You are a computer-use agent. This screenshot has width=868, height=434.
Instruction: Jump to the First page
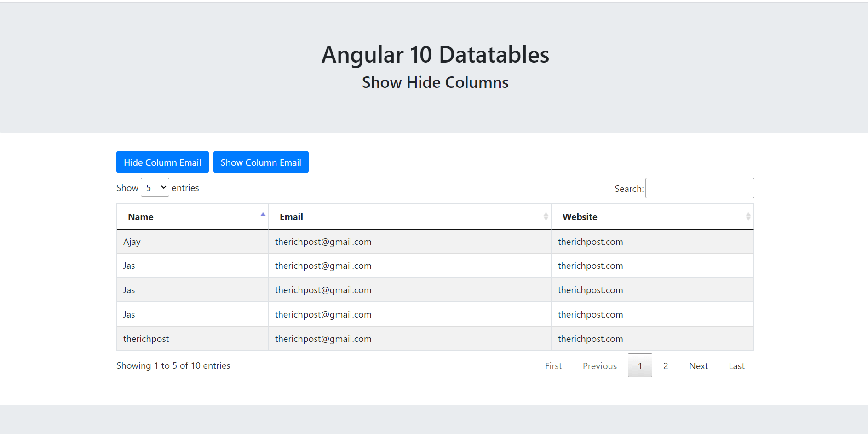pyautogui.click(x=553, y=365)
